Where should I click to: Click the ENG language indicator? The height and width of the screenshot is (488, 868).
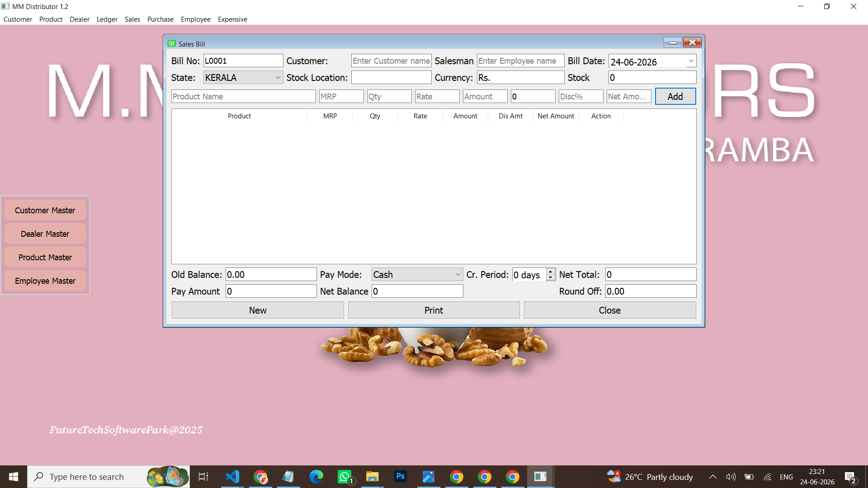click(x=786, y=477)
